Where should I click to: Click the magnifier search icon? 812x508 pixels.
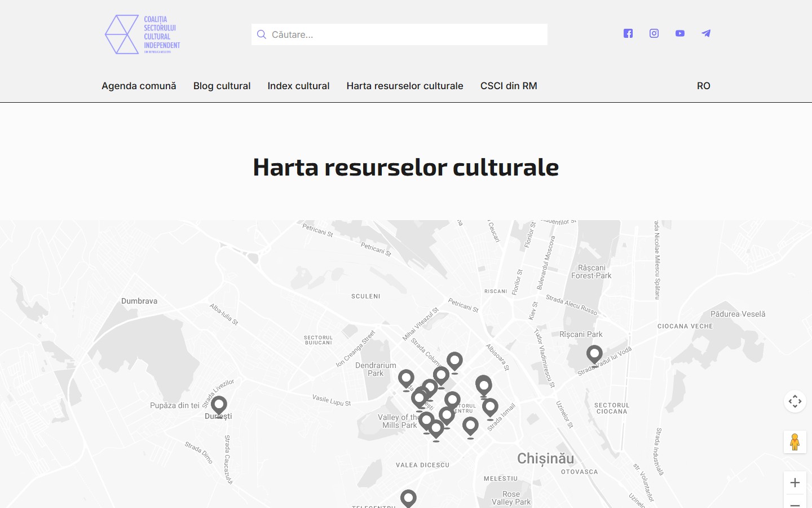[x=262, y=34]
